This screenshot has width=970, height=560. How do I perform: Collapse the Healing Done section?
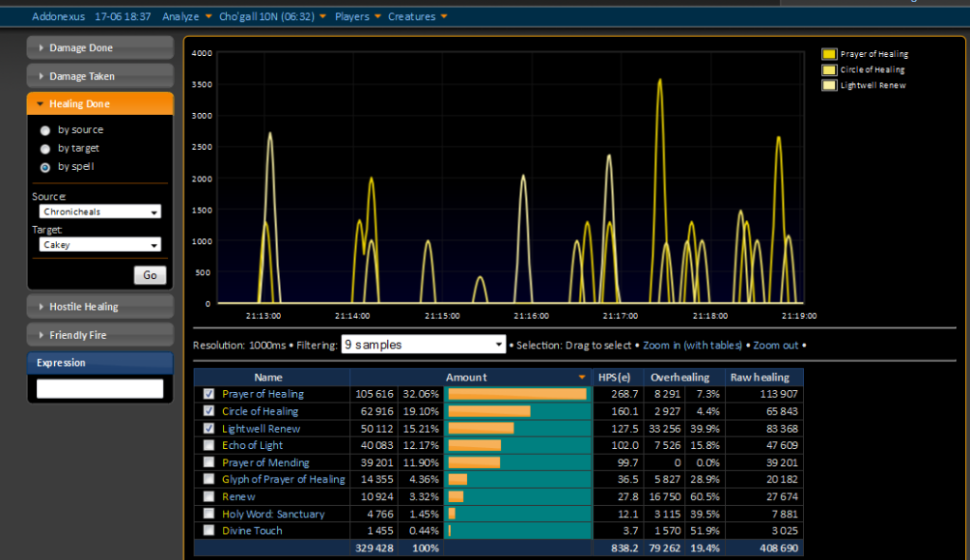click(x=100, y=104)
